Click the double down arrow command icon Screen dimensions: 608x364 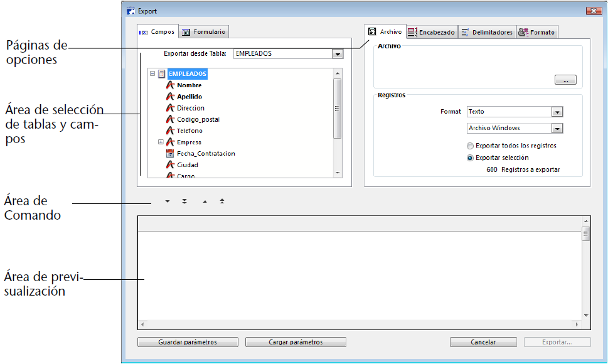click(x=184, y=202)
